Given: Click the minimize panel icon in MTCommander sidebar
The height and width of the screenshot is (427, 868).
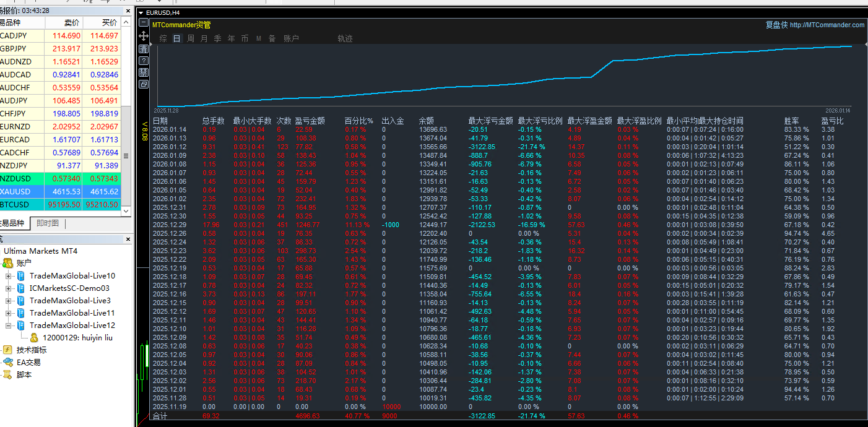Looking at the screenshot, I should pos(144,24).
